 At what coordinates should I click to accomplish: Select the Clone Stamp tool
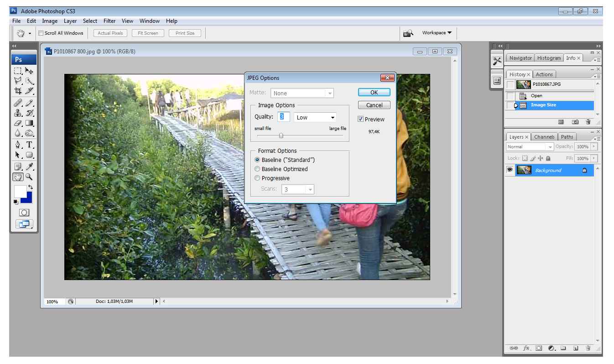click(x=18, y=113)
